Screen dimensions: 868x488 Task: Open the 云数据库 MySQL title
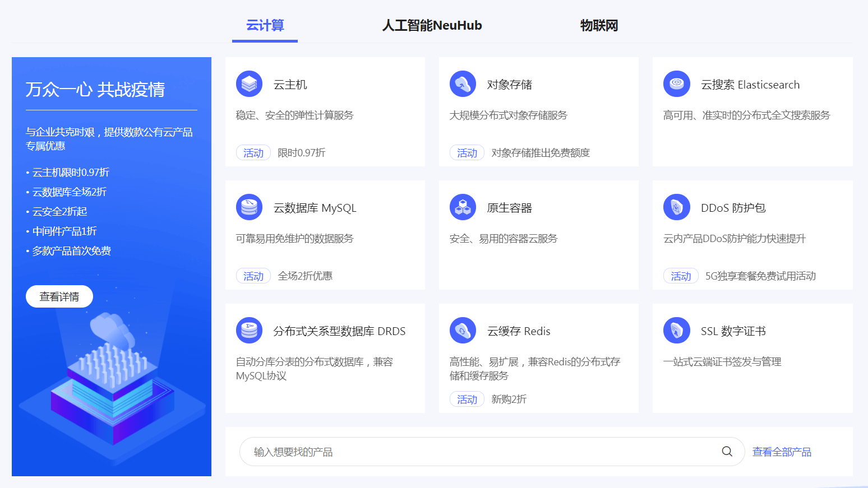pos(315,208)
